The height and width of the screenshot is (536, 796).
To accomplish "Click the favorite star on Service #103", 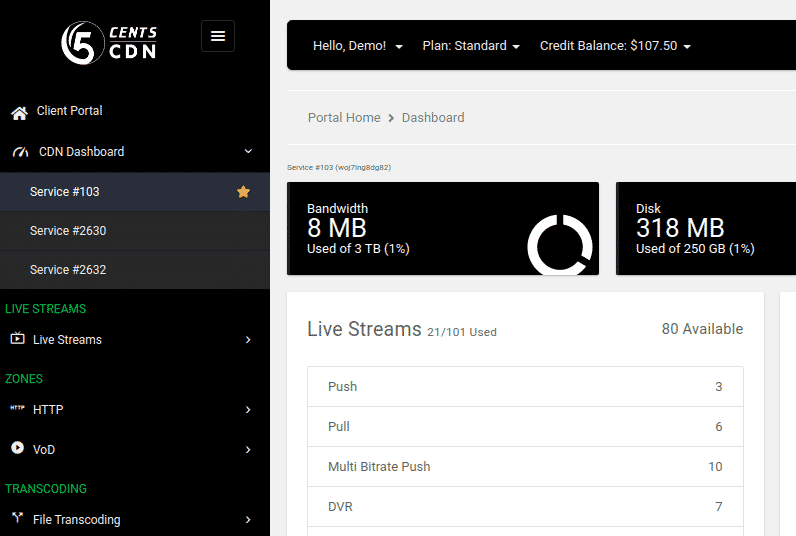I will (243, 192).
